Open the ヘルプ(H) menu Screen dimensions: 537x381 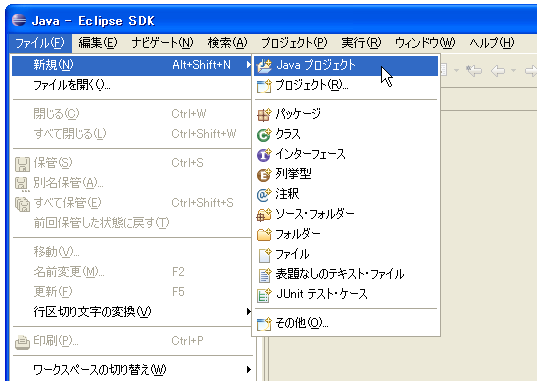491,43
